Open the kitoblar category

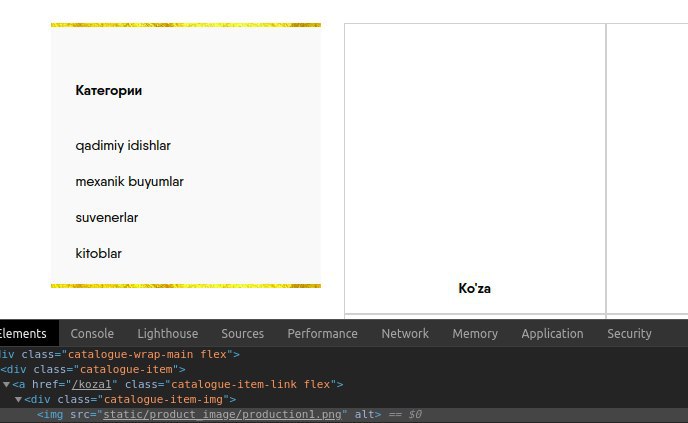98,254
